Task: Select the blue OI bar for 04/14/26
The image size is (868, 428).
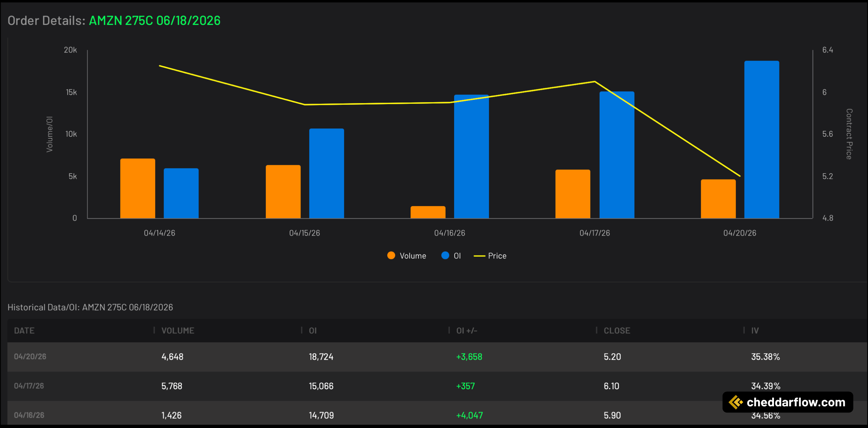Action: [x=181, y=193]
